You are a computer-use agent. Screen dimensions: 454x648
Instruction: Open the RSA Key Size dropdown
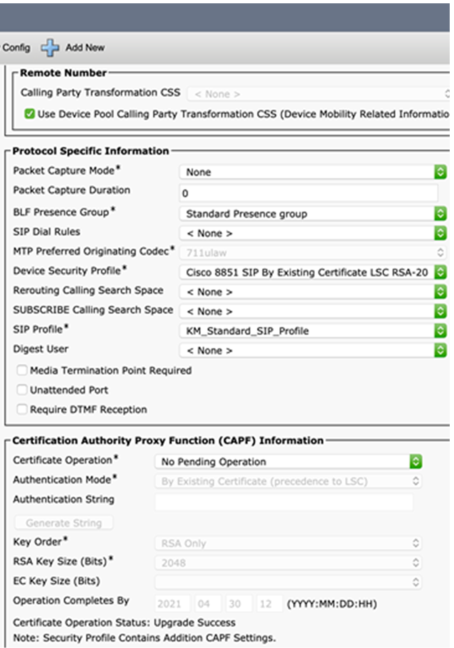click(x=288, y=562)
